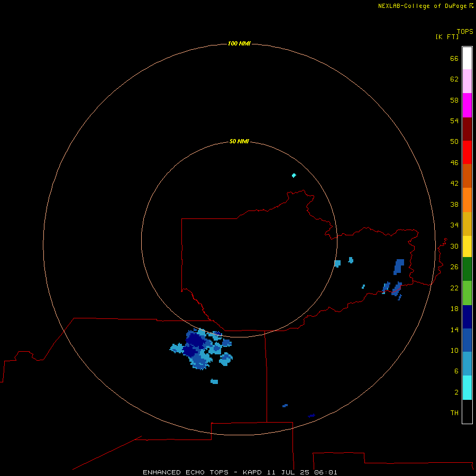476x476 pixels.
Task: Click the legend value 10
Action: (454, 350)
